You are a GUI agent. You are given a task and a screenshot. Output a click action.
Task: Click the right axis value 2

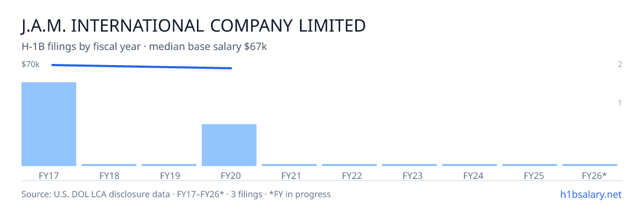click(x=620, y=64)
